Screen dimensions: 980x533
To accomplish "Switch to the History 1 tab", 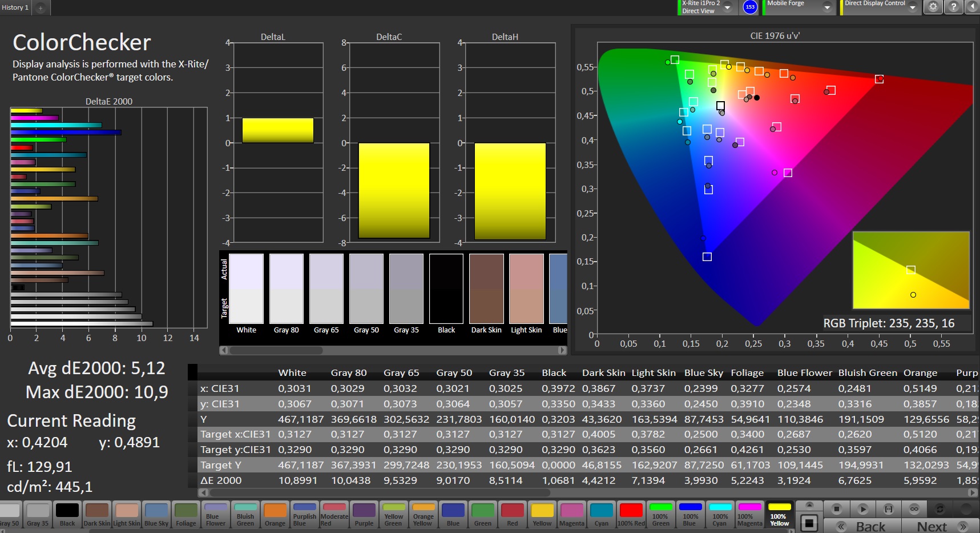I will pyautogui.click(x=15, y=7).
